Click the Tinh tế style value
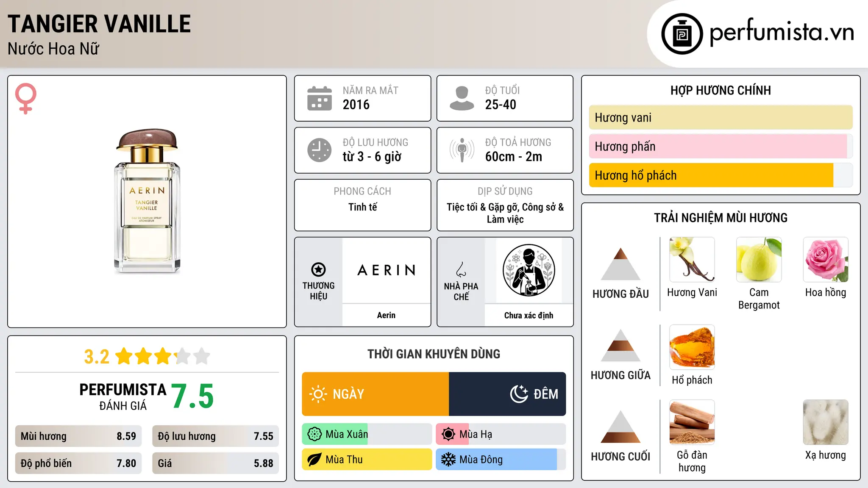The height and width of the screenshot is (488, 868). pyautogui.click(x=363, y=207)
